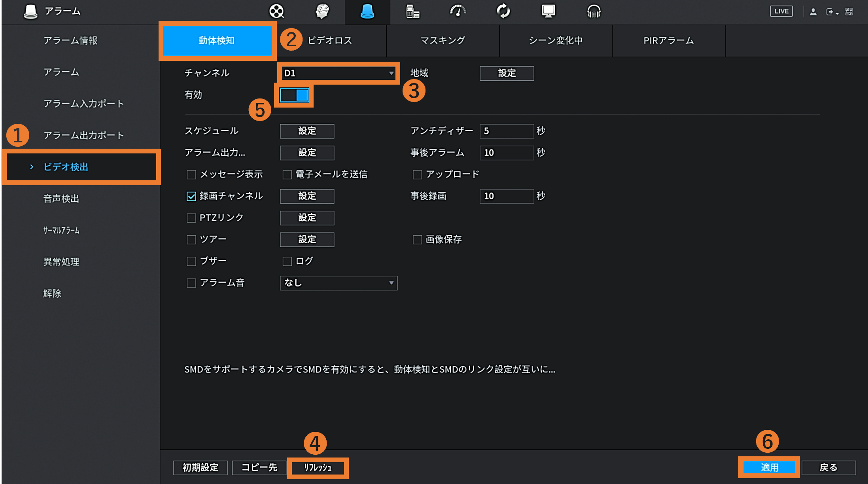868x484 pixels.
Task: Switch to LIVE view
Action: [x=781, y=11]
